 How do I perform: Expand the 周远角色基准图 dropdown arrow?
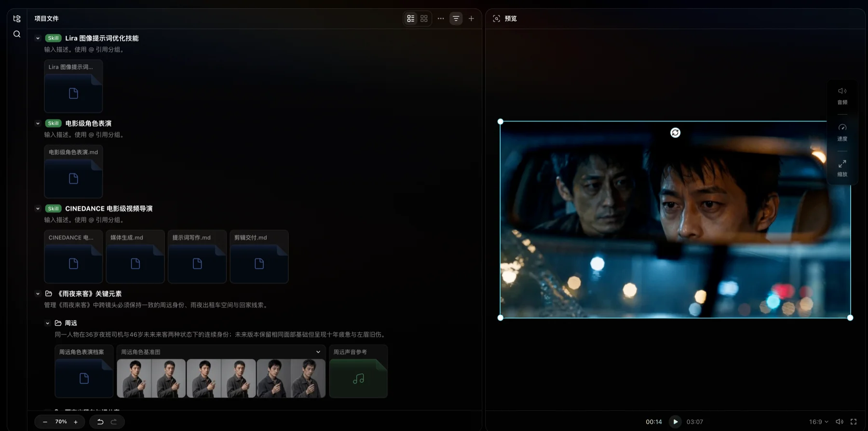318,352
